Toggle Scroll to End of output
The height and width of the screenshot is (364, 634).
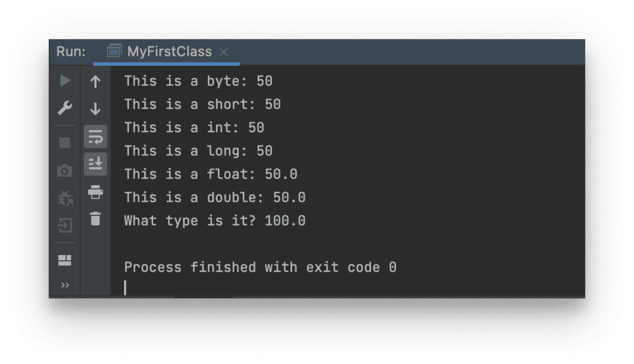pyautogui.click(x=96, y=164)
